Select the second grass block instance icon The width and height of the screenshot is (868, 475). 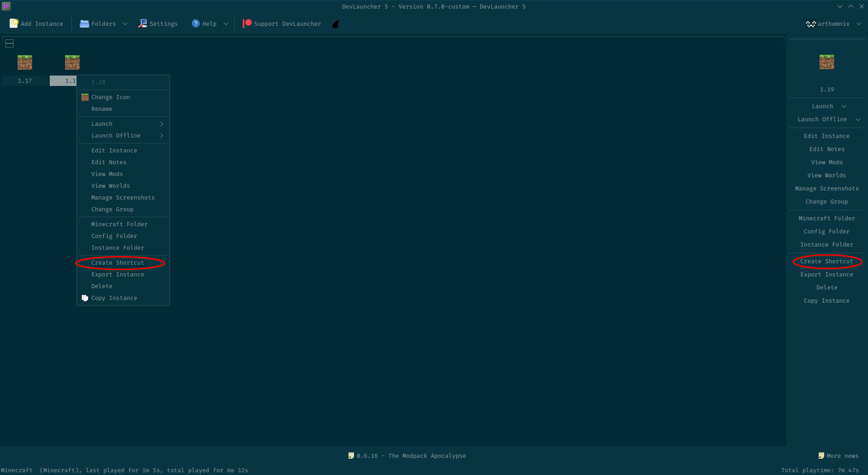coord(72,62)
